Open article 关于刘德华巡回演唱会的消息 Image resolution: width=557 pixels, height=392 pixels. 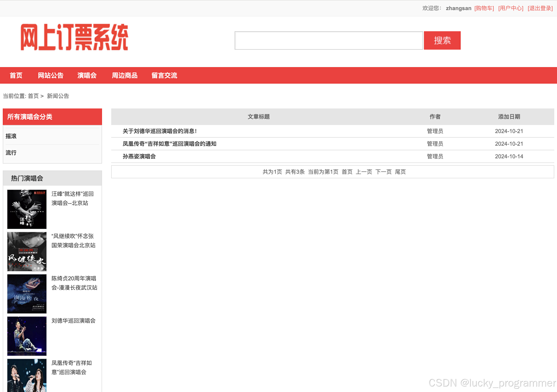point(160,131)
